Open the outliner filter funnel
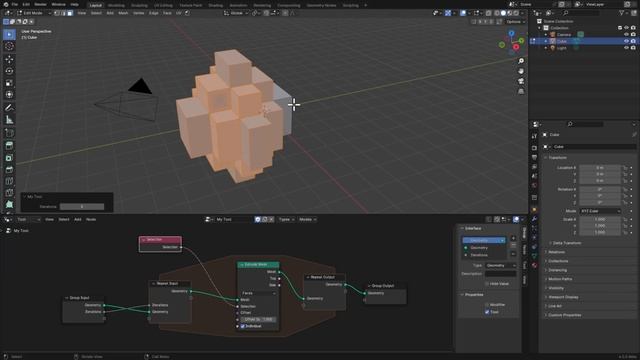 pos(622,13)
